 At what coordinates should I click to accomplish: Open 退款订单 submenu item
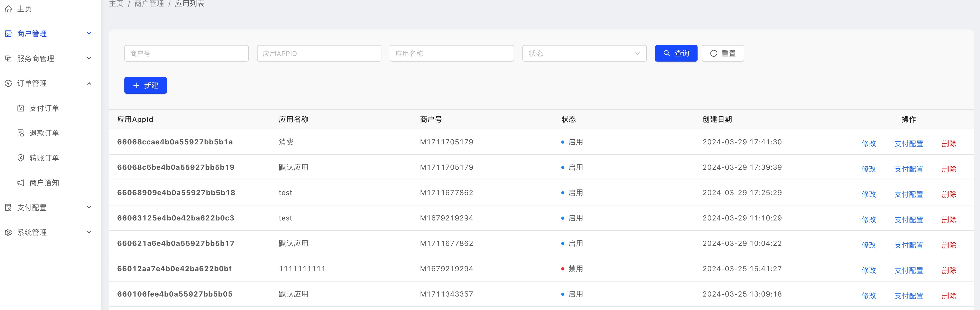pyautogui.click(x=44, y=133)
